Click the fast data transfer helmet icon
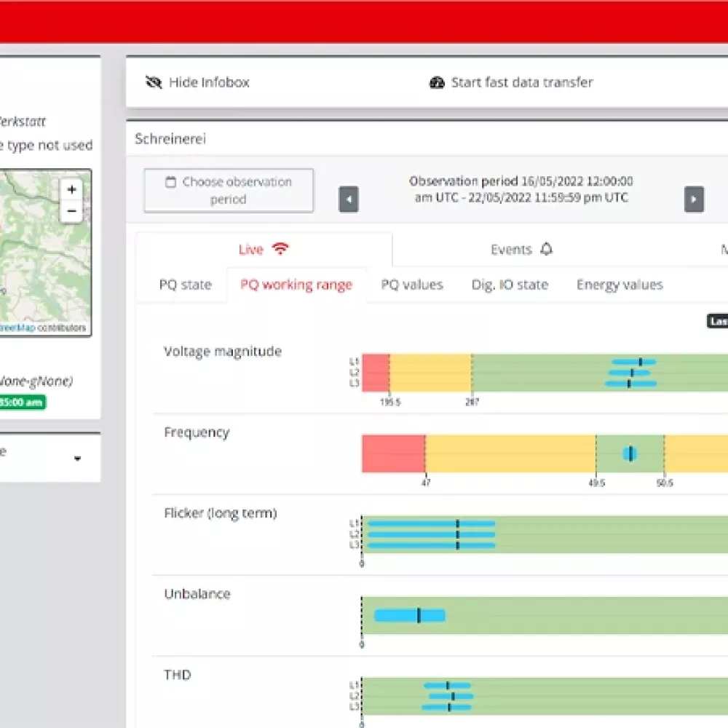Viewport: 728px width, 728px height. tap(437, 82)
